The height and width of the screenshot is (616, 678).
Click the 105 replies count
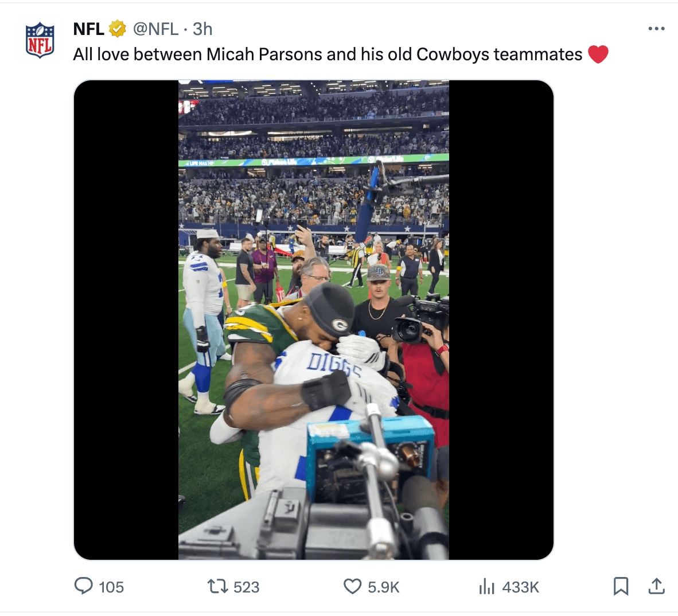click(111, 587)
